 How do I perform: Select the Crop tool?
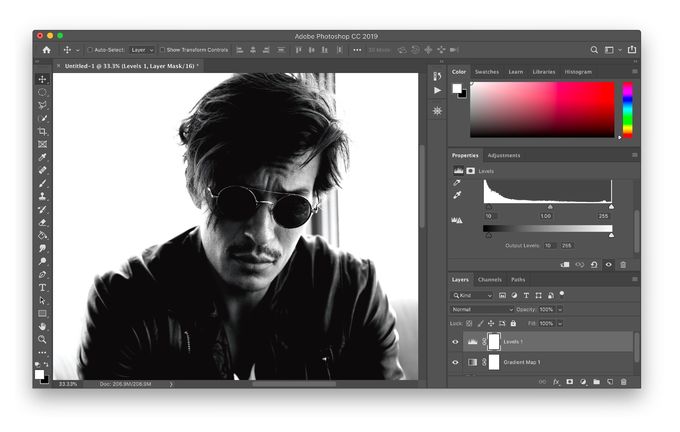pos(42,131)
